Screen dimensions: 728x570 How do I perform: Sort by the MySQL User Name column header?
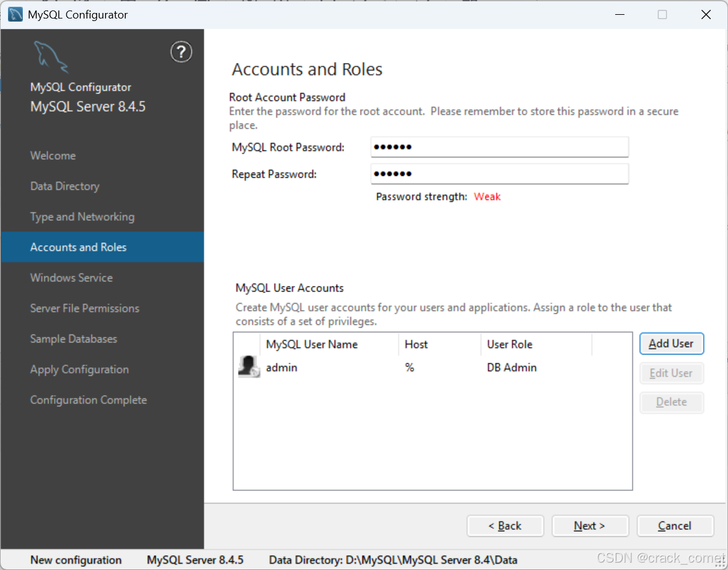pos(329,344)
